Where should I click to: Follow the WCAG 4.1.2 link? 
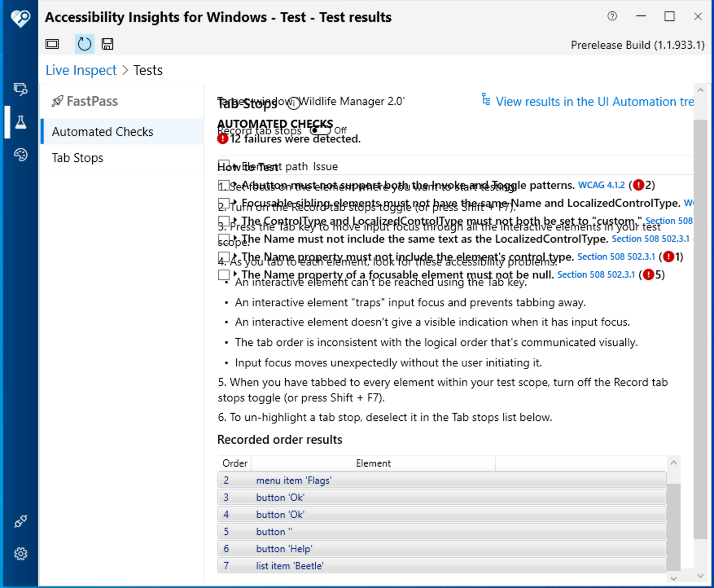coord(602,185)
